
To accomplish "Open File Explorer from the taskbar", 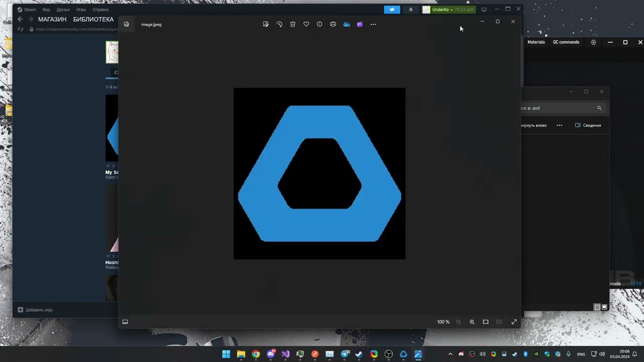I will tap(241, 354).
